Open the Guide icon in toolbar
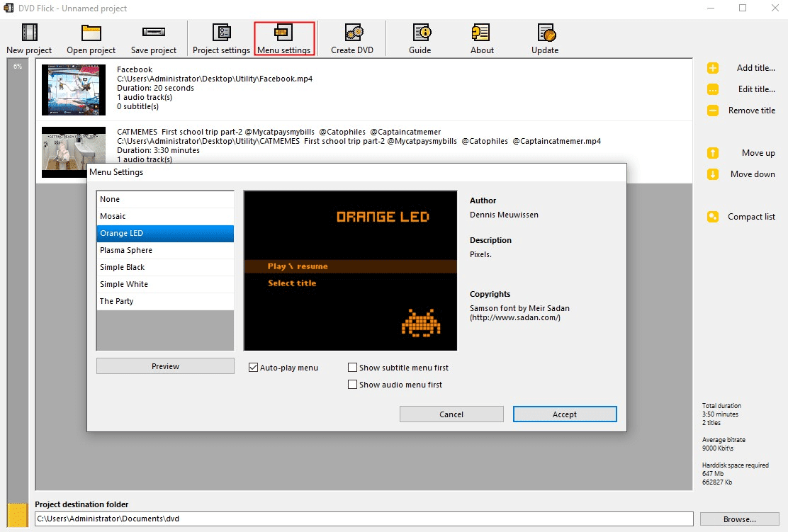 (420, 33)
